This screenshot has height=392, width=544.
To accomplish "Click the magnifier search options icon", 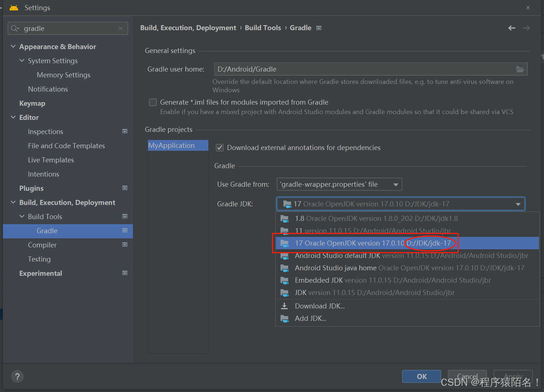I will click(x=15, y=28).
